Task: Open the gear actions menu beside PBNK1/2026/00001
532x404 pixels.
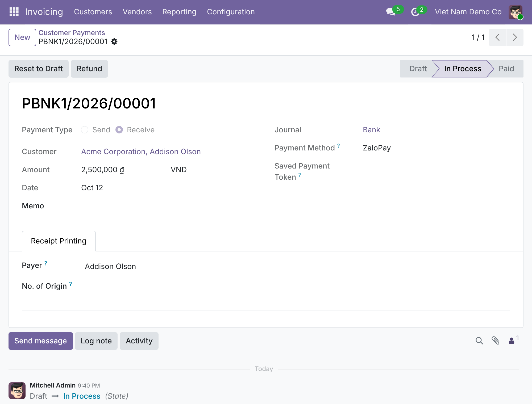Action: 114,41
